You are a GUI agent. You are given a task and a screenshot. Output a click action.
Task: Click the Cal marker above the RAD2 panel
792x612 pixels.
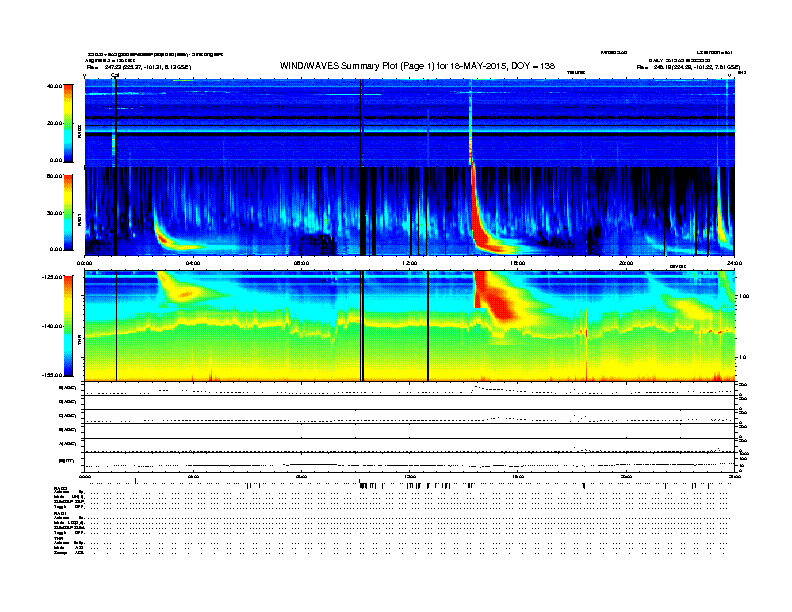click(115, 75)
